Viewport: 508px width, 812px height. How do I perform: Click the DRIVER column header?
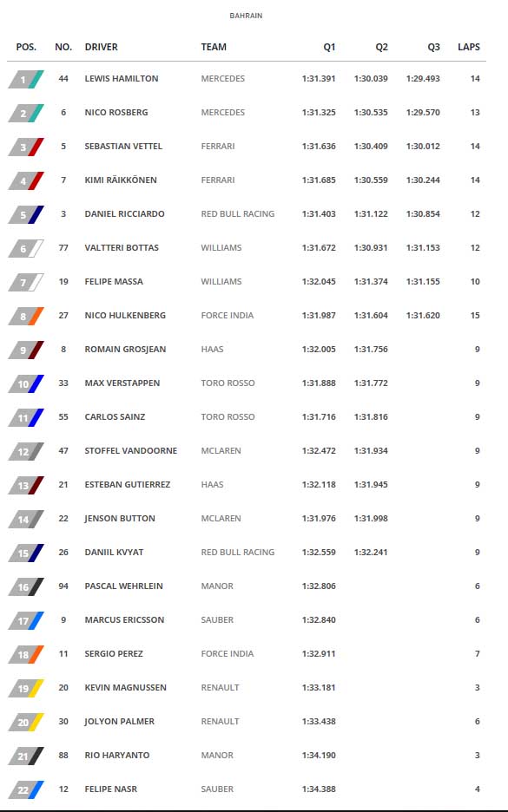(x=101, y=47)
